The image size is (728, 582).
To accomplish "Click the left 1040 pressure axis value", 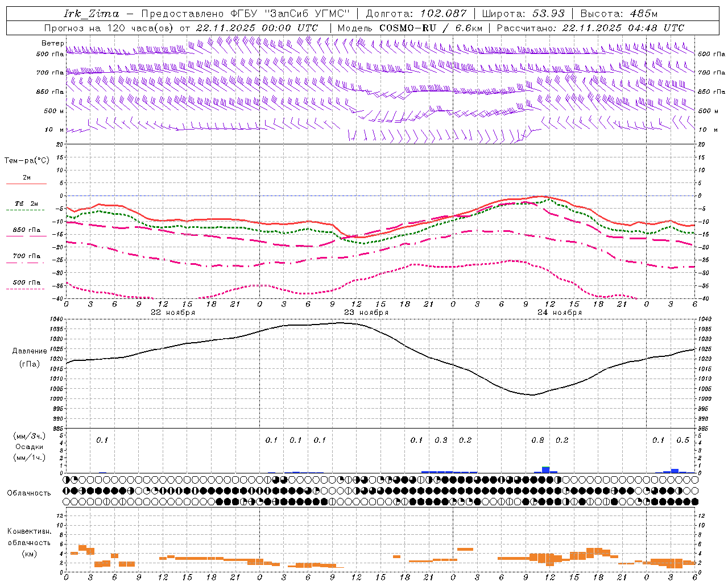I will pos(57,319).
